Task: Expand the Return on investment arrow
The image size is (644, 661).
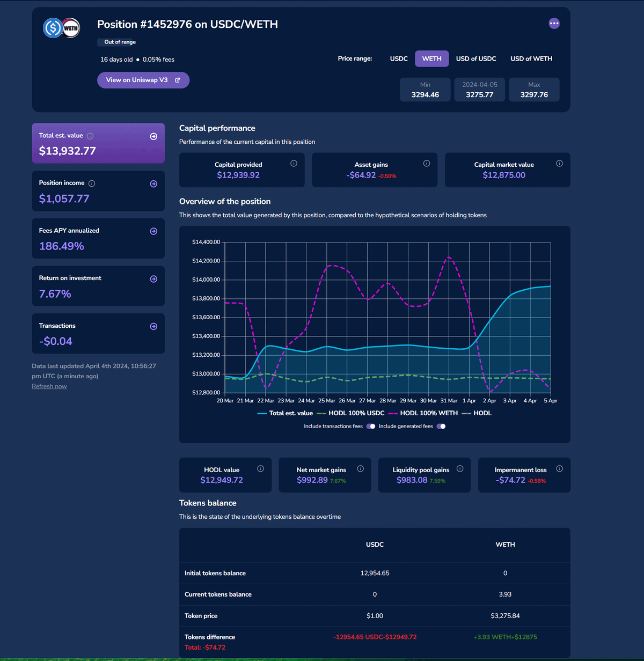Action: point(153,279)
